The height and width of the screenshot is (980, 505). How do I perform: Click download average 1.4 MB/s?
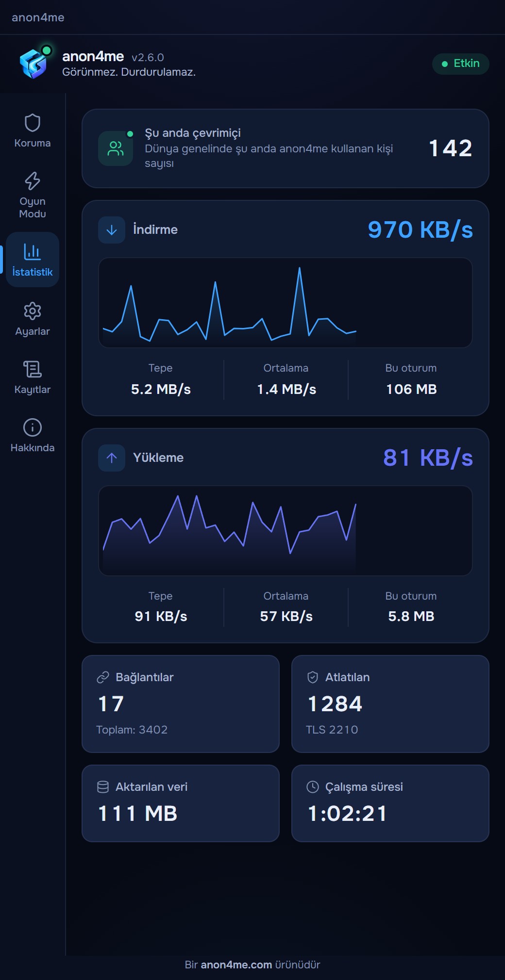286,389
